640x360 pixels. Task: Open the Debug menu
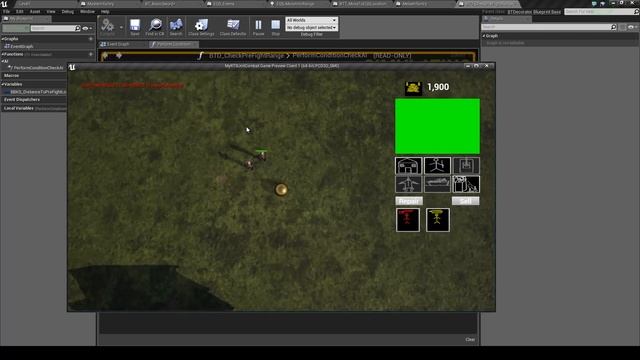pyautogui.click(x=68, y=11)
